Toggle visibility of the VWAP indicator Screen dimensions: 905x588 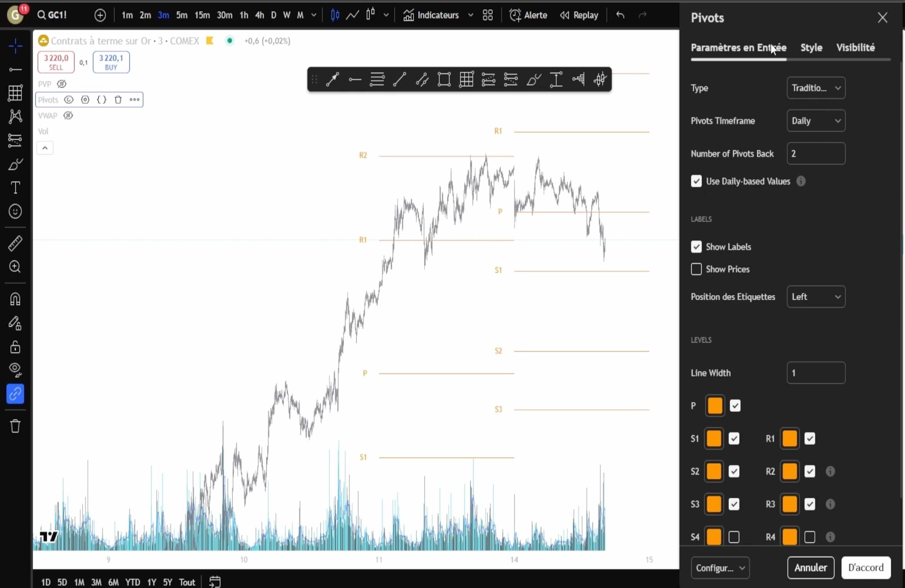(68, 115)
